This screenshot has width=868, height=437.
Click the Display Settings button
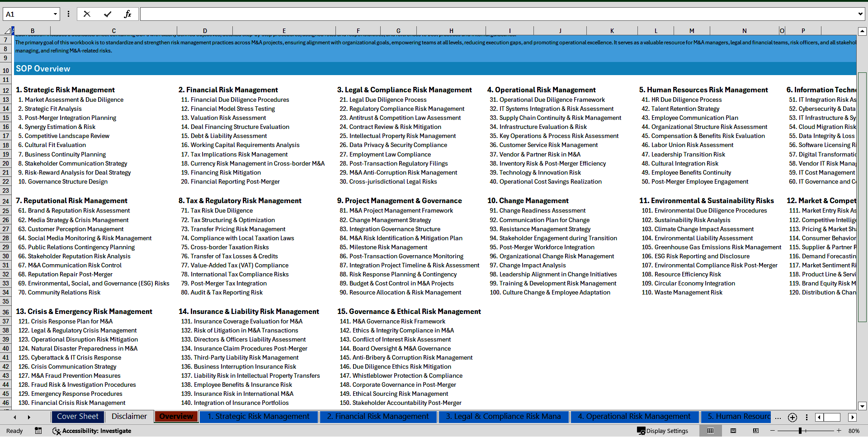click(x=663, y=431)
